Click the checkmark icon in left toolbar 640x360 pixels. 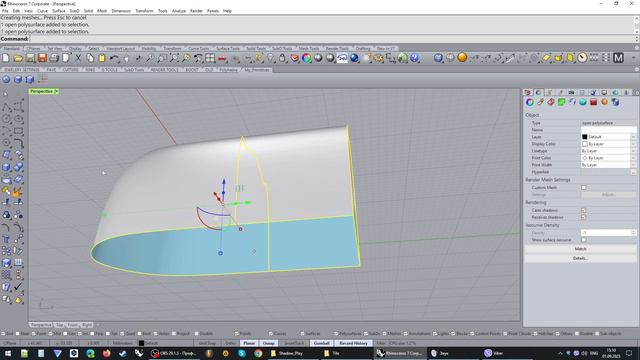pos(18,287)
